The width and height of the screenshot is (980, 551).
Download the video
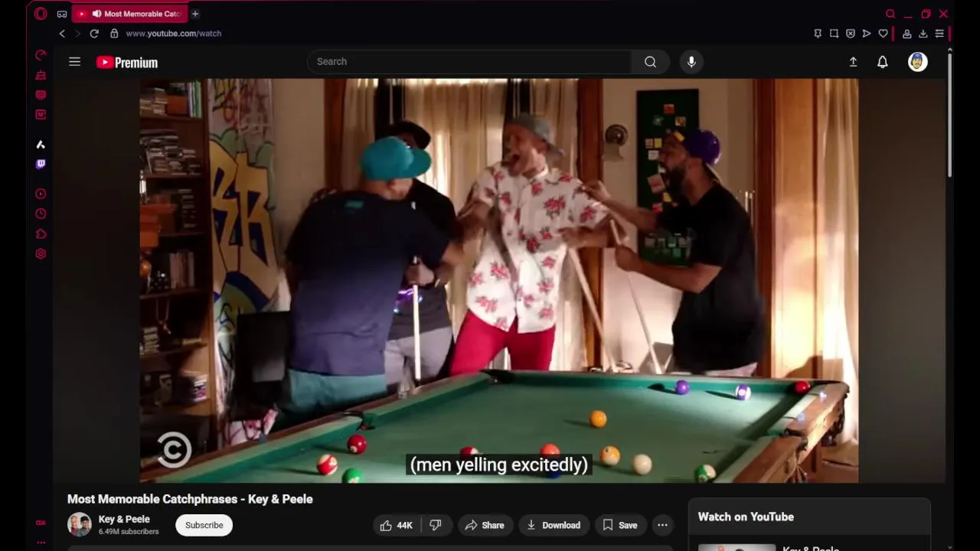(x=554, y=525)
